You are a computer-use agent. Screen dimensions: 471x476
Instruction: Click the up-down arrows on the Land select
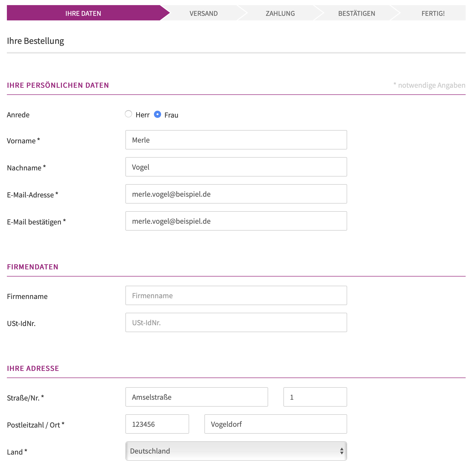click(x=342, y=451)
